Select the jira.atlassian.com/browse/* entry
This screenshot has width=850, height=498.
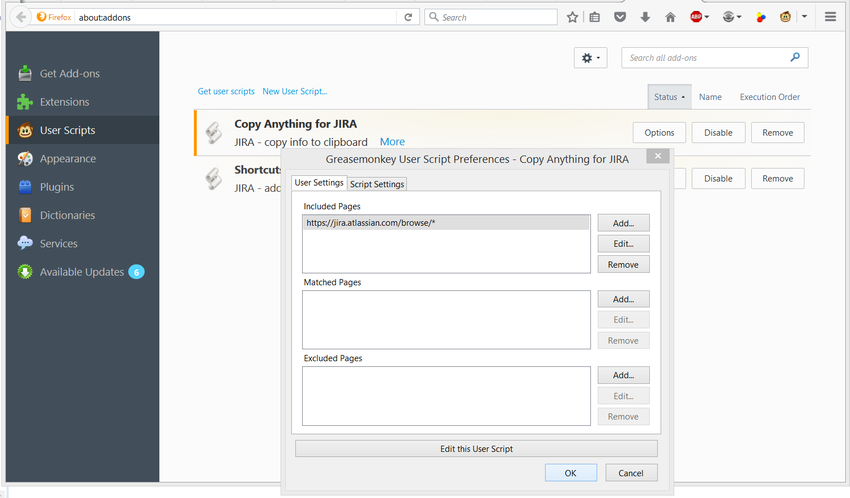point(446,223)
